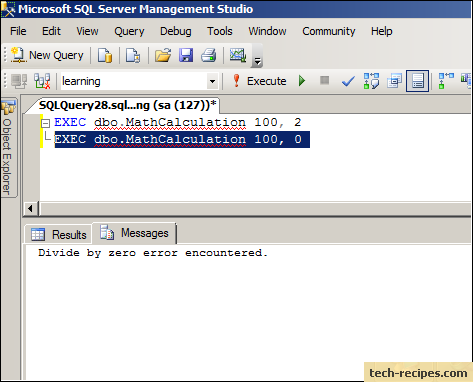This screenshot has width=473, height=382.
Task: Click the application icon in the title bar
Action: click(8, 9)
